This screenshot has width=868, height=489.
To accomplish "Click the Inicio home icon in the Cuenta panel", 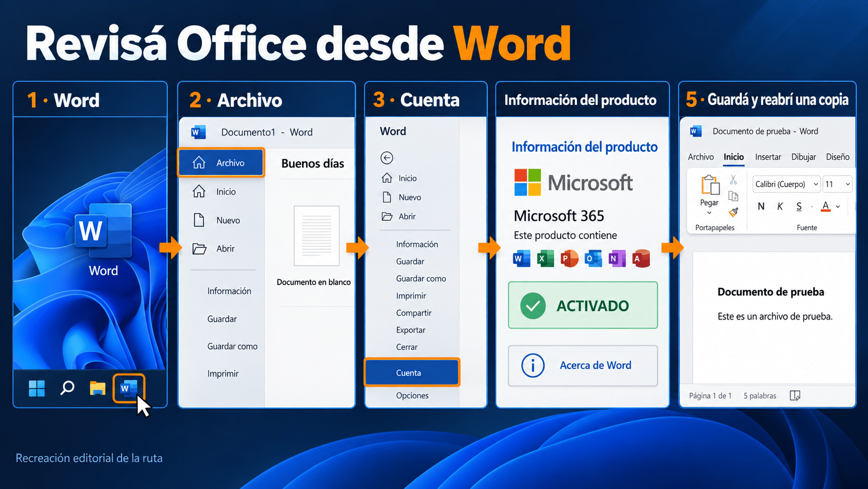I will (x=387, y=178).
